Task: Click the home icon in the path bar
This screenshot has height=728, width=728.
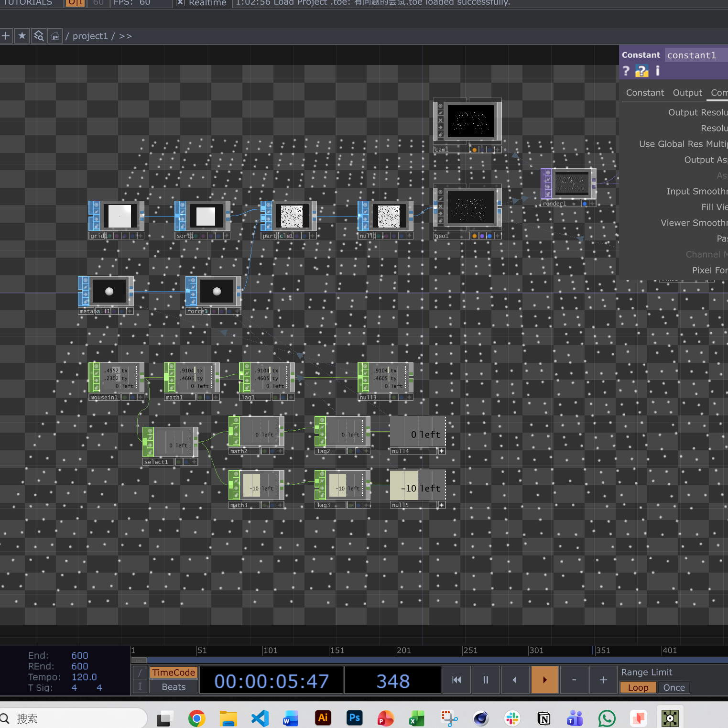Action: [x=55, y=35]
